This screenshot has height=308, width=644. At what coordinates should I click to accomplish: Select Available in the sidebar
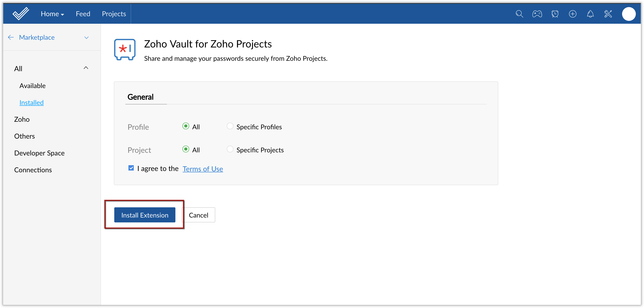point(33,86)
